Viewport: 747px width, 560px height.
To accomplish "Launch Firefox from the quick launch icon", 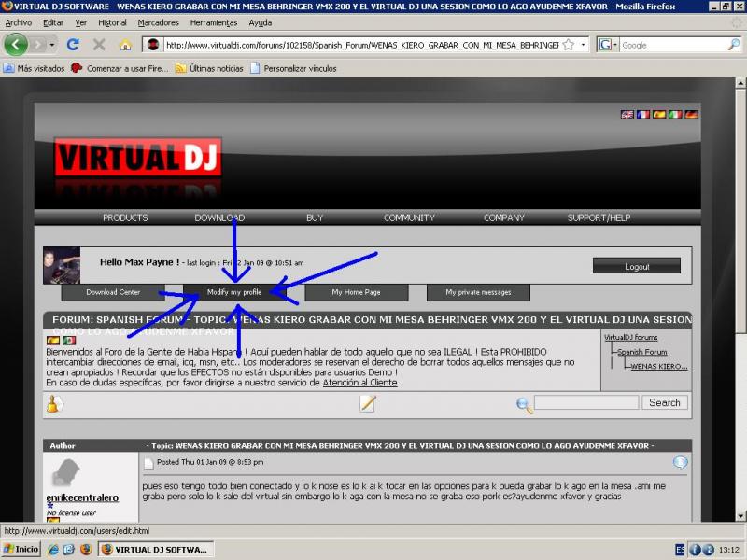I will point(86,550).
